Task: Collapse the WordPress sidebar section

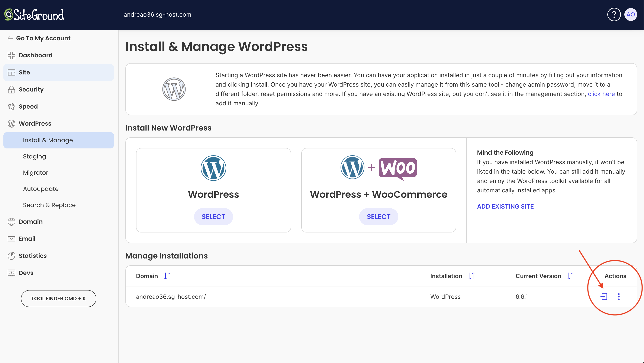Action: (35, 123)
